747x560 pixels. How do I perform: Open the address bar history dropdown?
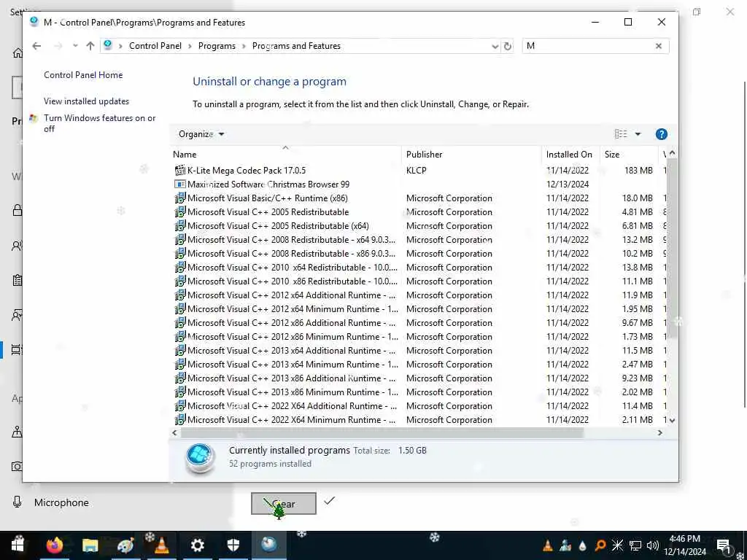coord(495,46)
